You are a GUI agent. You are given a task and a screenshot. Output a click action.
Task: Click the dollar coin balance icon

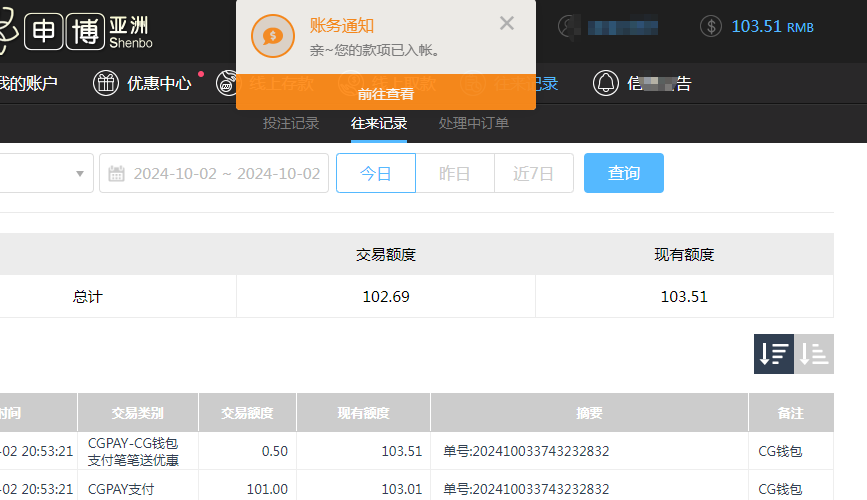pos(711,27)
